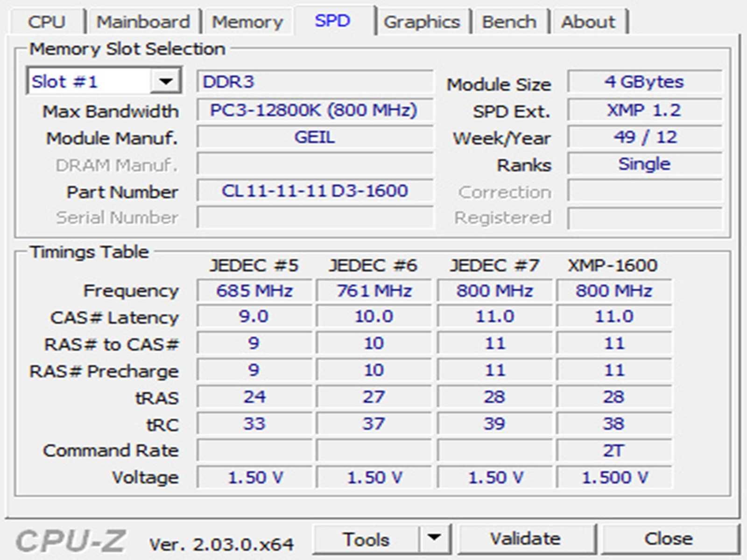
Task: Click the JEDEC #5 column header
Action: (254, 266)
